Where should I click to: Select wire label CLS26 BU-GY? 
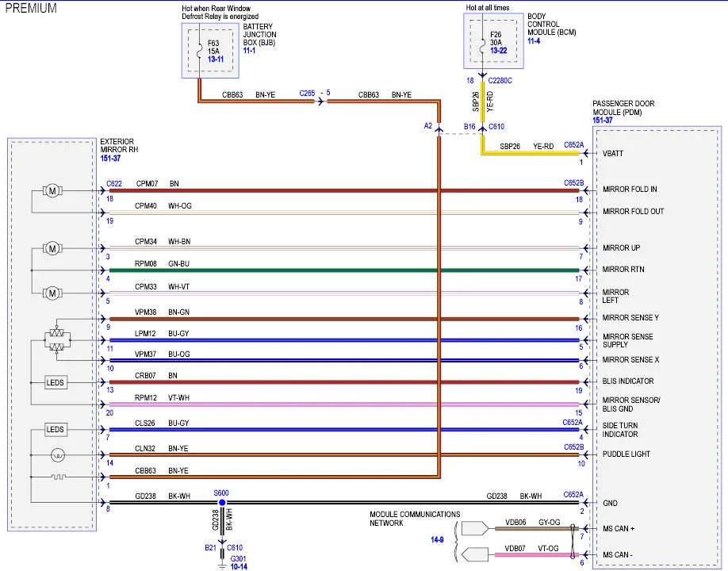[162, 423]
